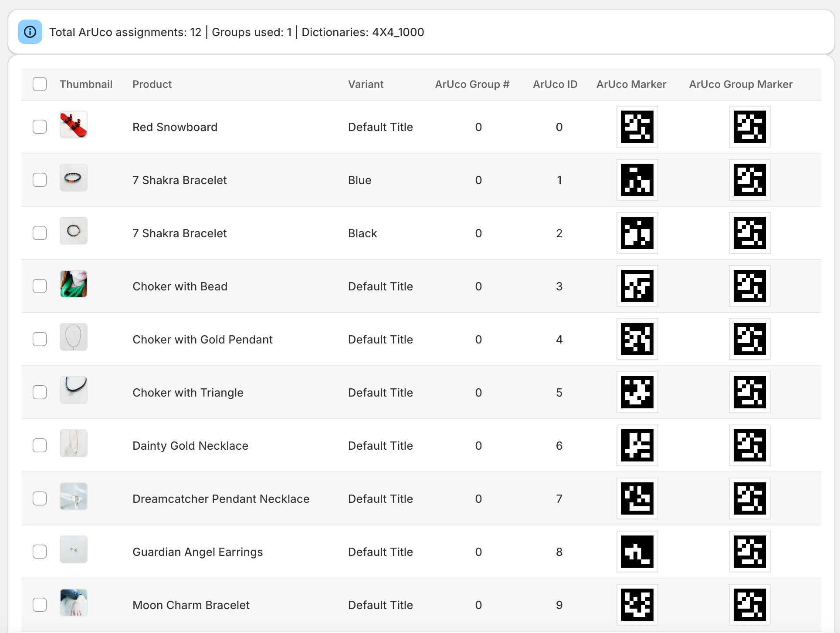Open ArUco marker with ID 3
The height and width of the screenshot is (633, 840).
[637, 286]
